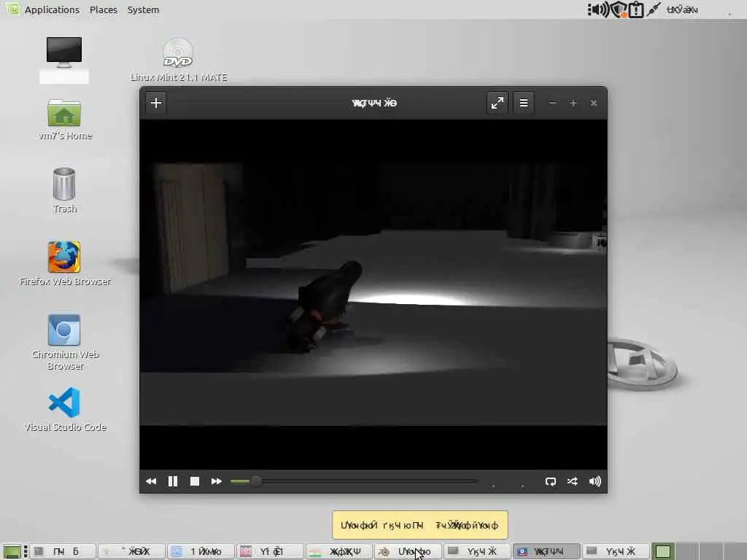This screenshot has width=747, height=560.
Task: Switch to last terminal taskbar window button
Action: click(616, 551)
